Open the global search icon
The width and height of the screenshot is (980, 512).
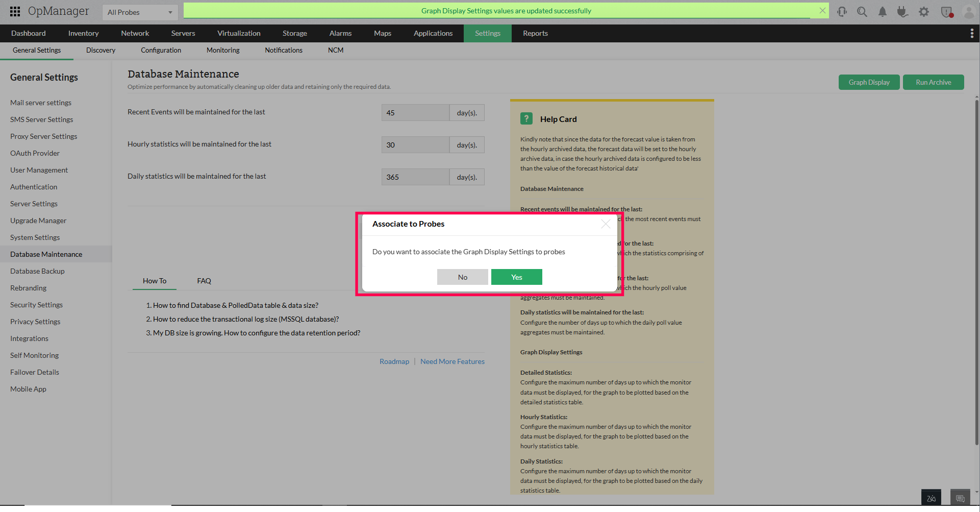point(862,12)
